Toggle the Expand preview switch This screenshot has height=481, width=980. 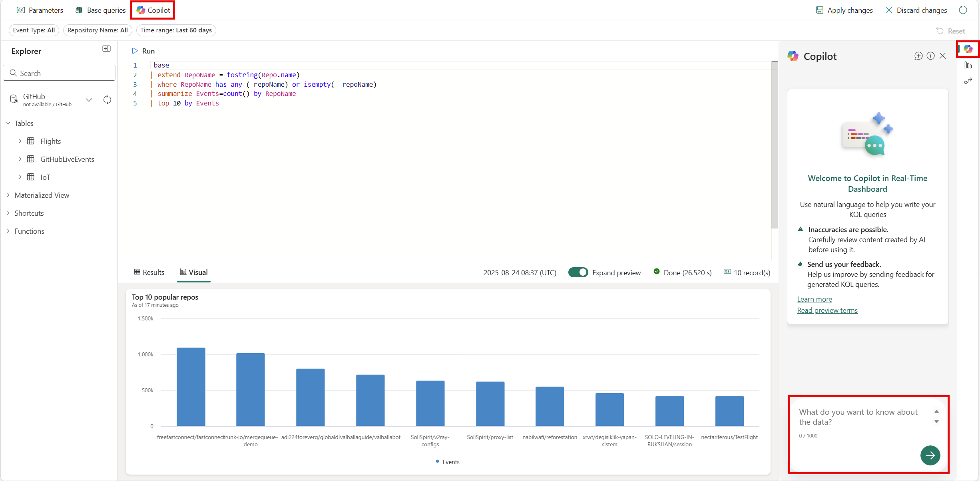point(578,272)
